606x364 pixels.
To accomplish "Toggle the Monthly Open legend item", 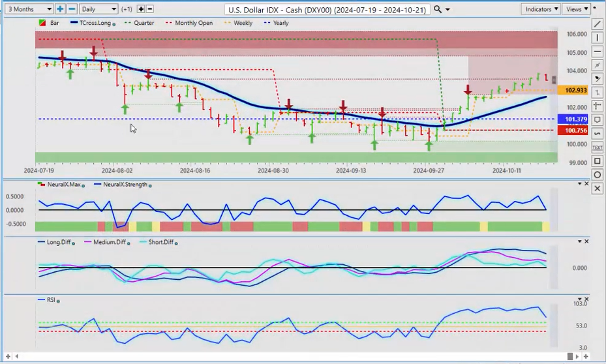I will [x=191, y=23].
